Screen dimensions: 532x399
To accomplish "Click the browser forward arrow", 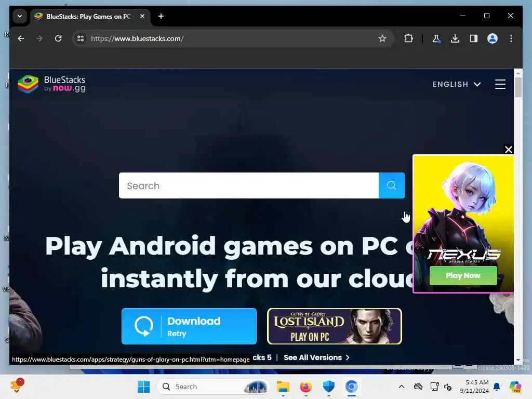I will tap(39, 38).
